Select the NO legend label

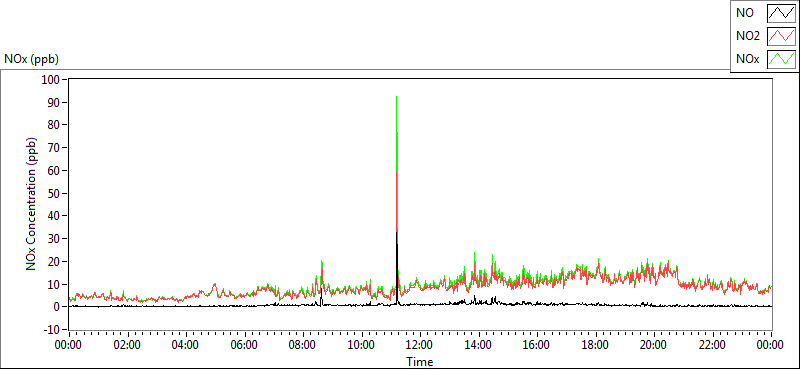tap(745, 13)
